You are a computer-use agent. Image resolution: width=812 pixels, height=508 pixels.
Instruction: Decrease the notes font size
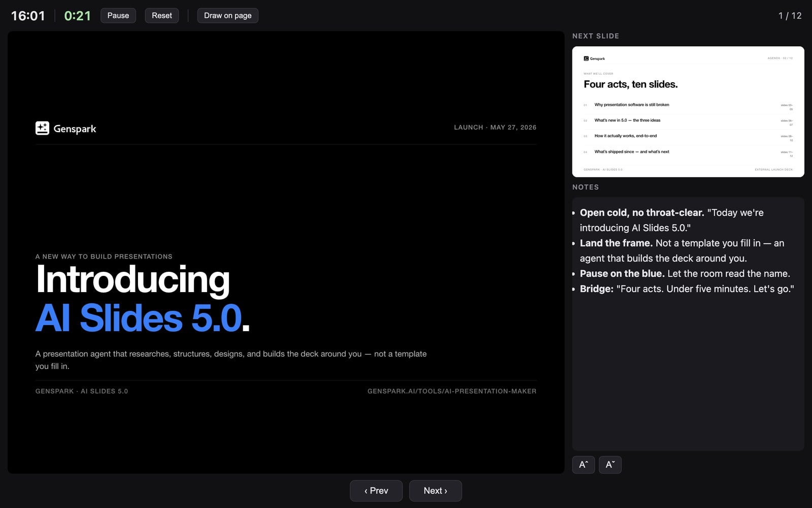click(x=610, y=465)
